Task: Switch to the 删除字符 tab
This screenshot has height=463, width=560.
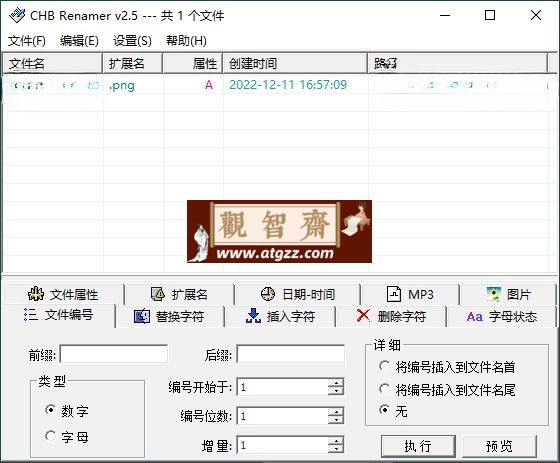Action: [x=391, y=317]
